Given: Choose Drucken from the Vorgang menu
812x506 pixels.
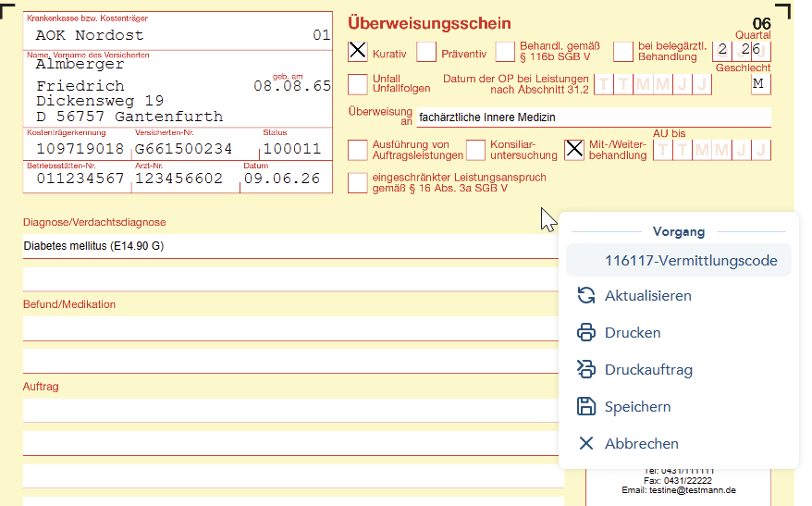Looking at the screenshot, I should tap(679, 332).
